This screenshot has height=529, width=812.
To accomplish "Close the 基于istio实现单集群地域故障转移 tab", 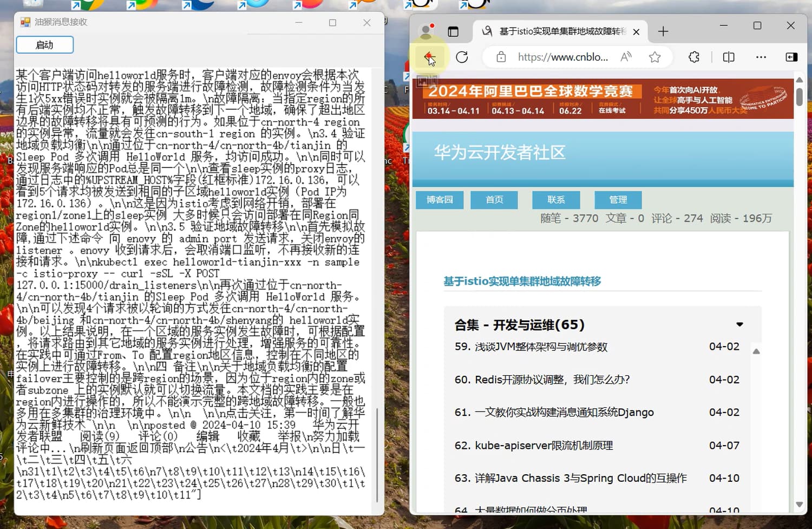I will click(x=636, y=32).
